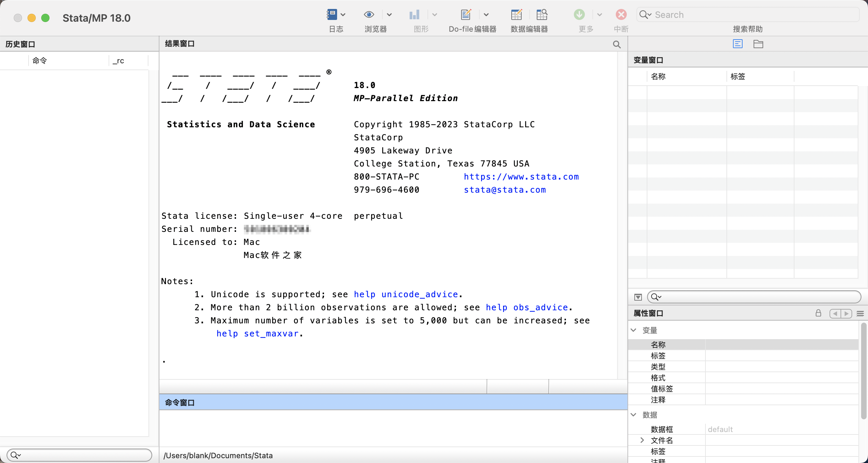Collapse the 变量 section in 属性窗口

634,330
